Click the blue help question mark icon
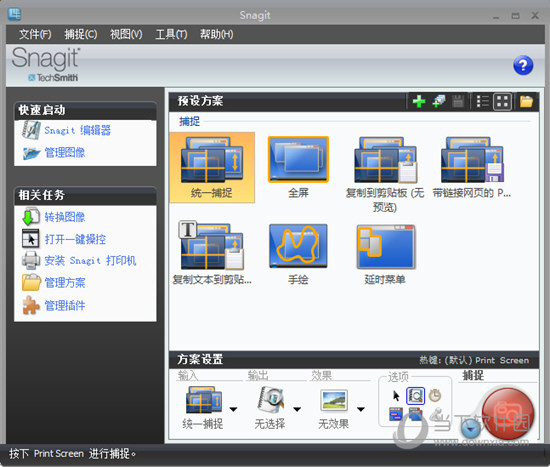The image size is (550, 467). [523, 65]
